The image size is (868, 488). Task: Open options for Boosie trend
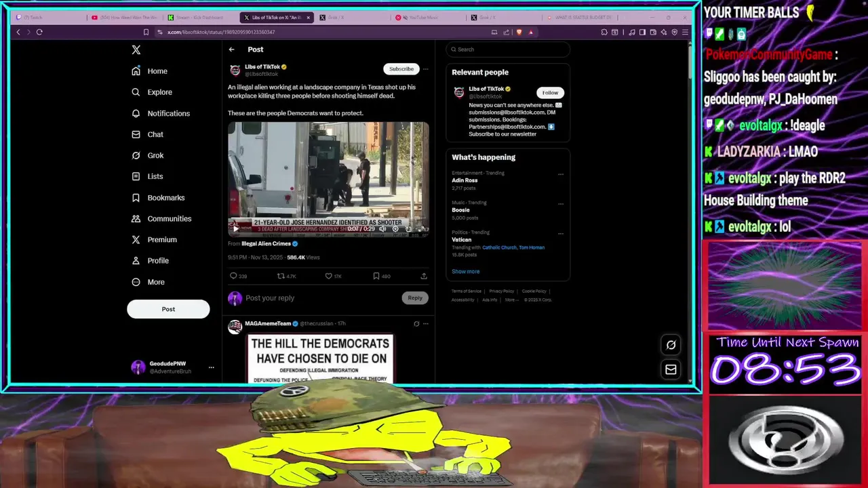click(x=561, y=204)
